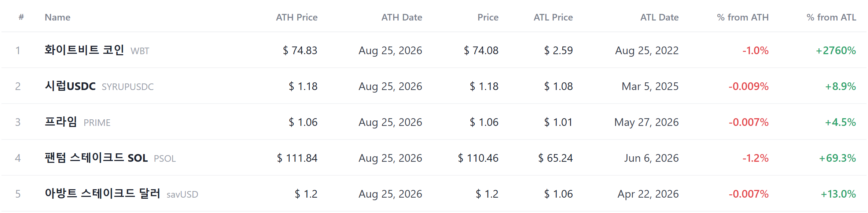Click the ATL Date column header

659,17
